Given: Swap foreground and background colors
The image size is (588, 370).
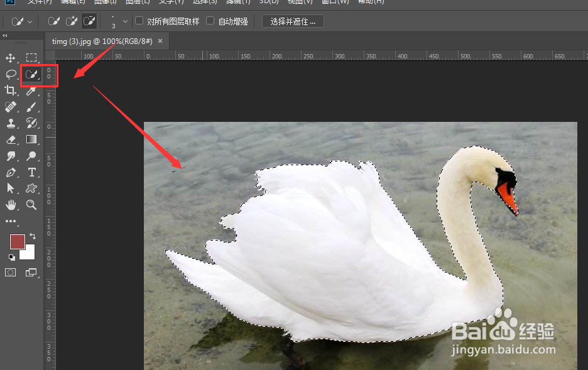Looking at the screenshot, I should (33, 236).
